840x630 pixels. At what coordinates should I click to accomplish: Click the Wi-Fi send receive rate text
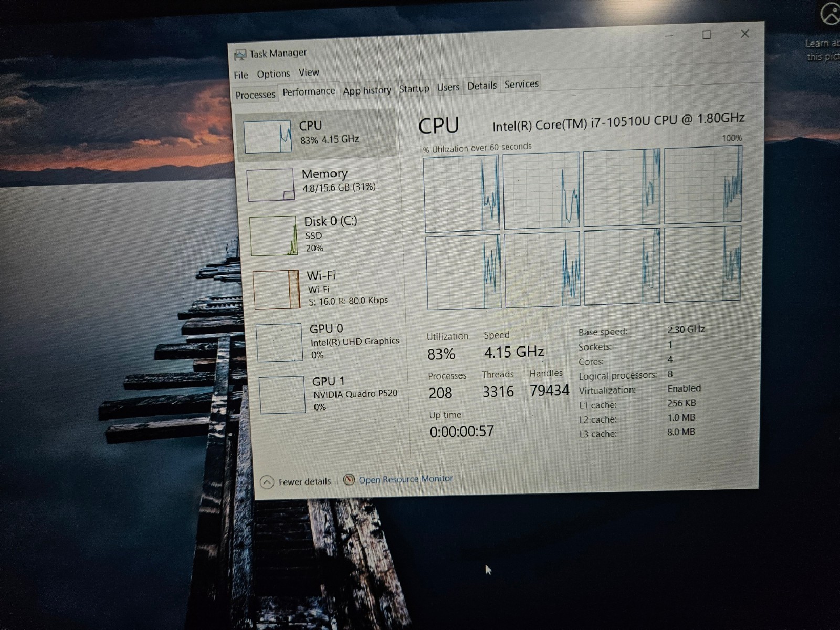[x=349, y=301]
